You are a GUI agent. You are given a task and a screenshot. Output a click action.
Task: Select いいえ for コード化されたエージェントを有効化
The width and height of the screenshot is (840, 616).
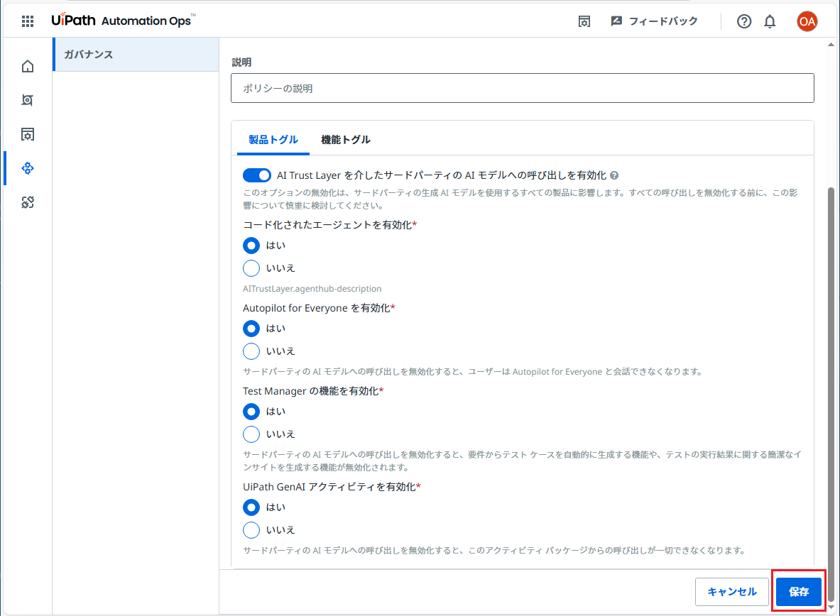click(x=251, y=268)
